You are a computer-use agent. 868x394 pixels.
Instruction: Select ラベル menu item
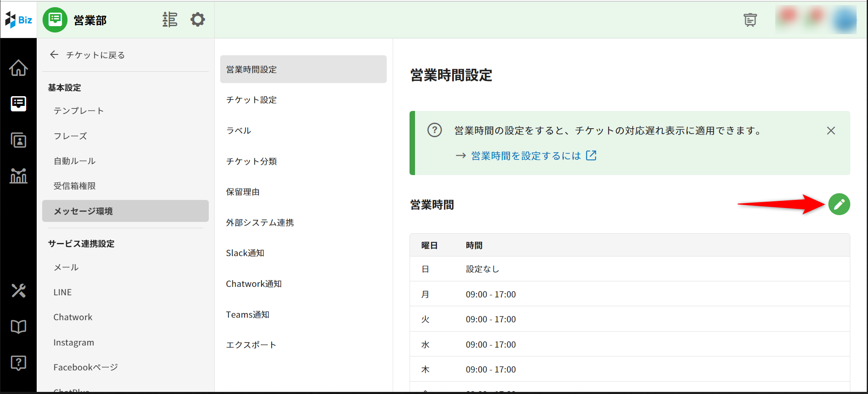tap(239, 131)
